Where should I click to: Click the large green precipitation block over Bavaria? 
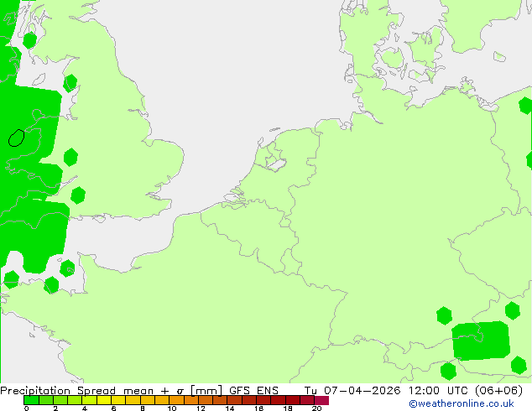tap(481, 341)
